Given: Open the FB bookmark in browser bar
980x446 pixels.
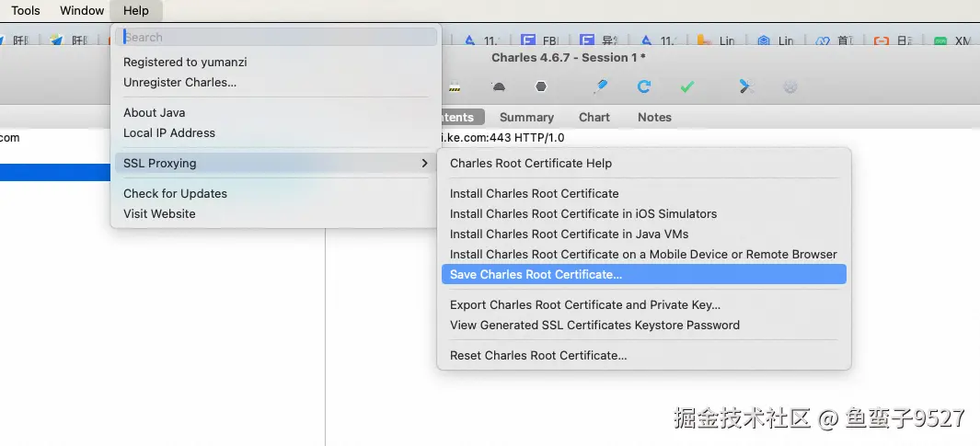Looking at the screenshot, I should coord(538,40).
